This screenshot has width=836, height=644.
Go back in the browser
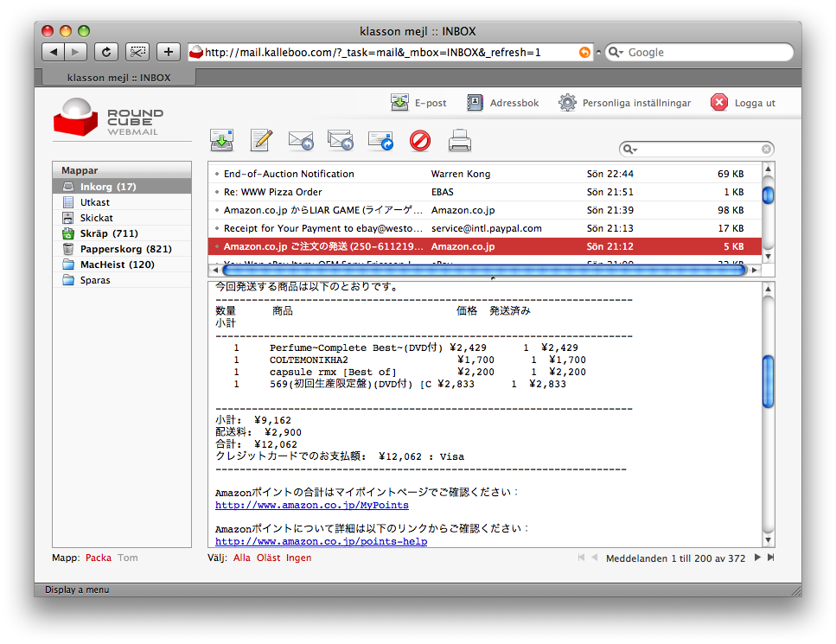coord(54,52)
